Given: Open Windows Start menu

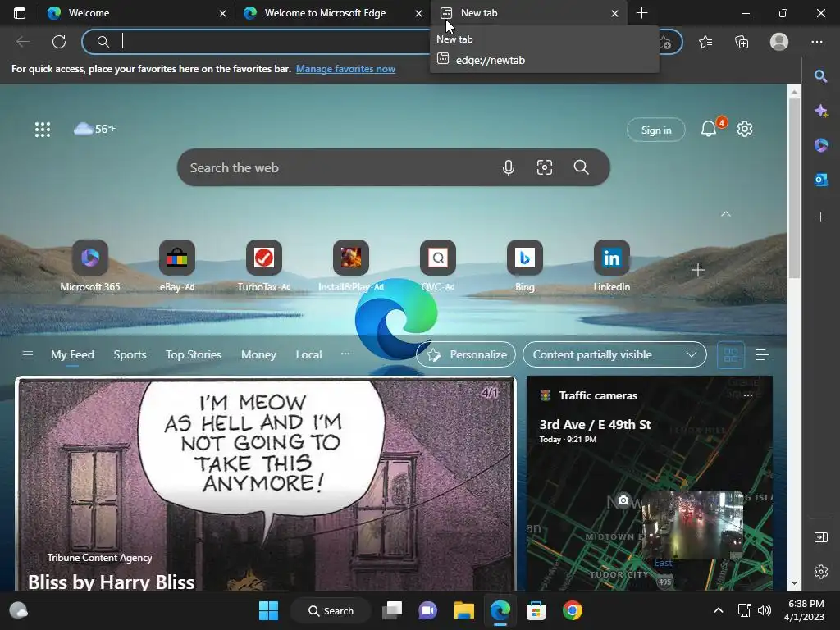Looking at the screenshot, I should click(268, 610).
